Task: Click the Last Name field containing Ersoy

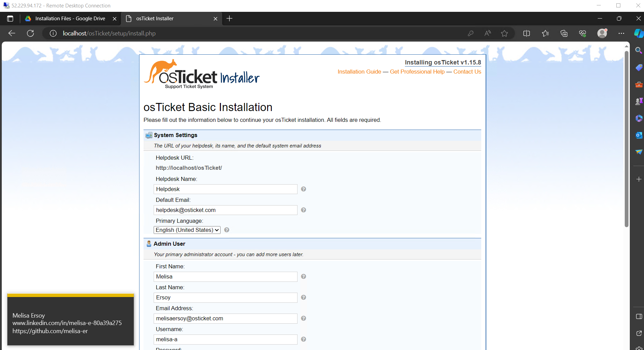Action: tap(225, 297)
